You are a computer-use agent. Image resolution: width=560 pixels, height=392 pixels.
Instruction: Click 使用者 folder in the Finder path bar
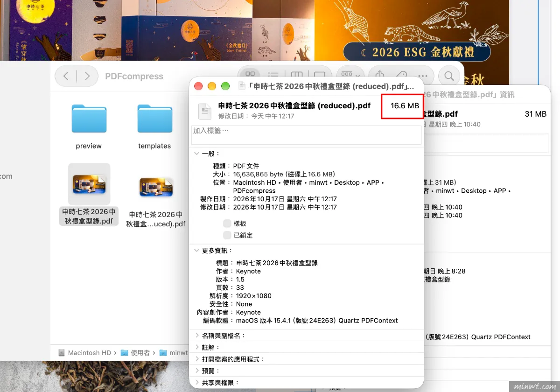[x=135, y=353]
